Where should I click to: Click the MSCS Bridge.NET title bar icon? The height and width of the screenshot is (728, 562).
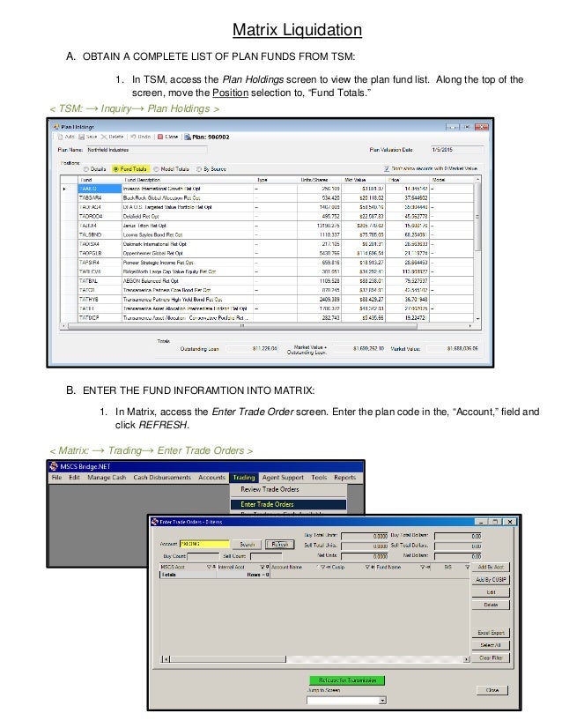(x=54, y=466)
